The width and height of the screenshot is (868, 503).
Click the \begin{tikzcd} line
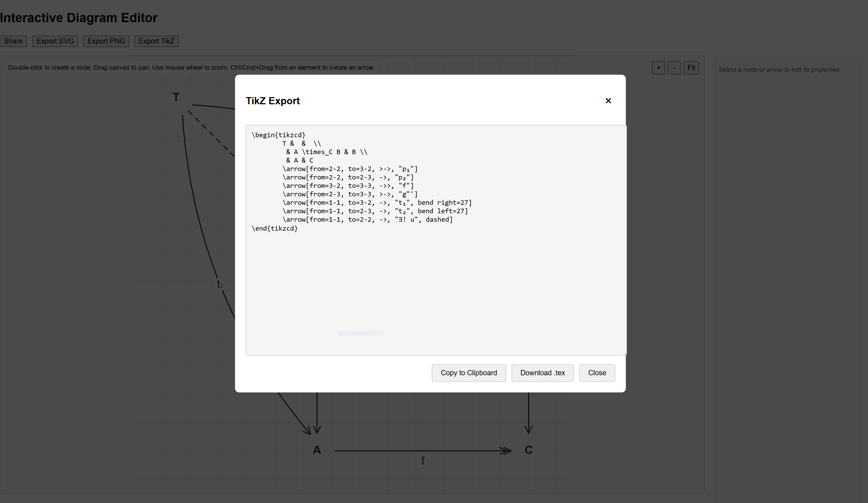coord(279,135)
